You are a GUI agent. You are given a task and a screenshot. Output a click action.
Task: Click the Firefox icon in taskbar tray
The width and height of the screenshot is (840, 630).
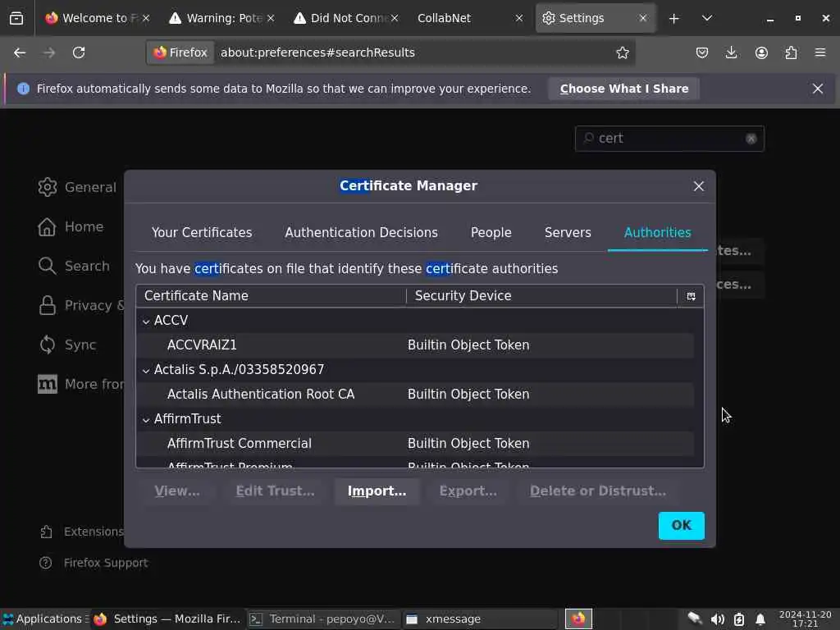[x=578, y=619]
